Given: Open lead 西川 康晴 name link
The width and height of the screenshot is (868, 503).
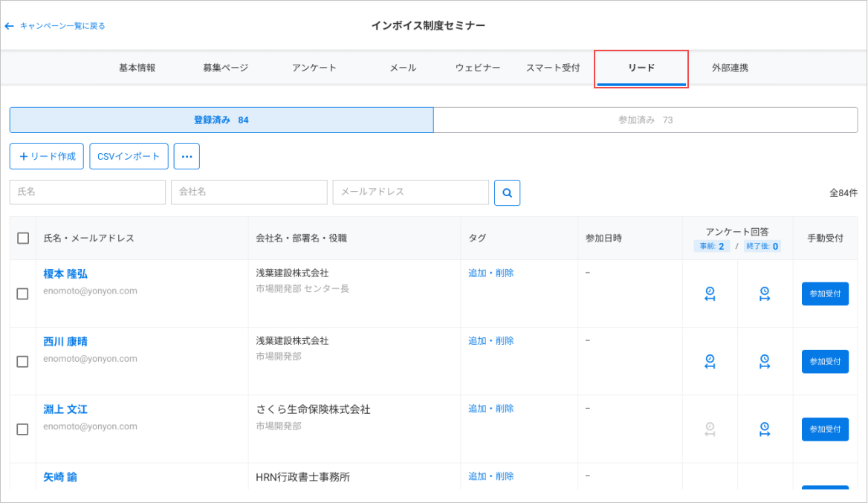Looking at the screenshot, I should 65,342.
